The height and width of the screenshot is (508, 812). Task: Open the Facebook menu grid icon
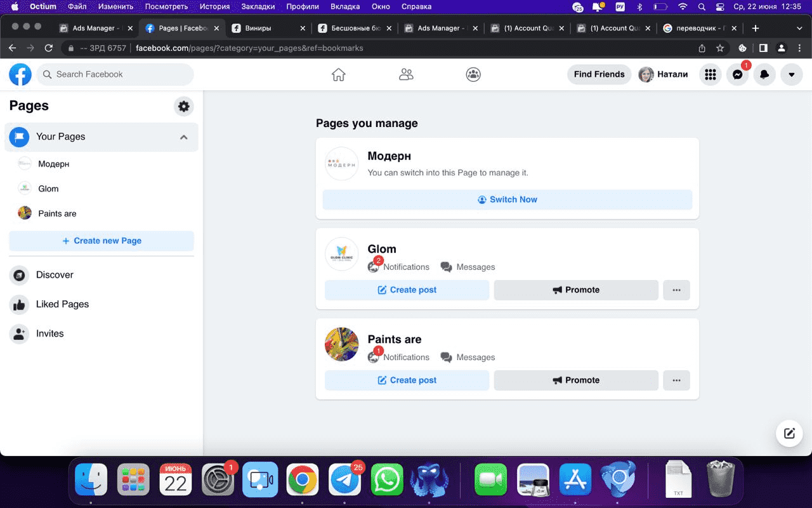click(x=710, y=74)
